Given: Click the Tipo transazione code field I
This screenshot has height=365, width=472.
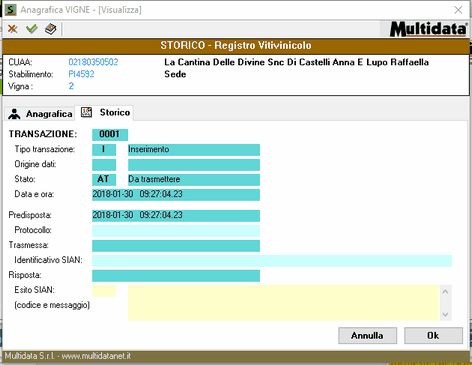Looking at the screenshot, I should [104, 150].
